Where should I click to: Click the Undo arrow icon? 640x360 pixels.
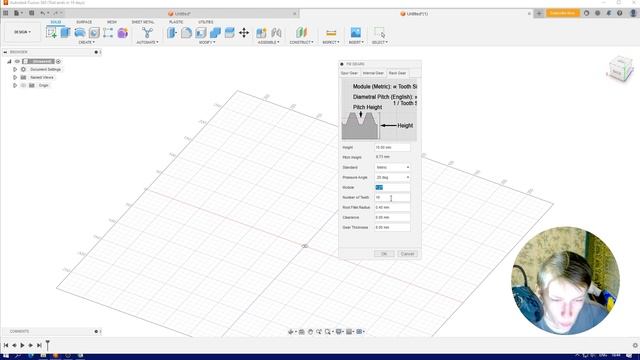click(x=42, y=13)
